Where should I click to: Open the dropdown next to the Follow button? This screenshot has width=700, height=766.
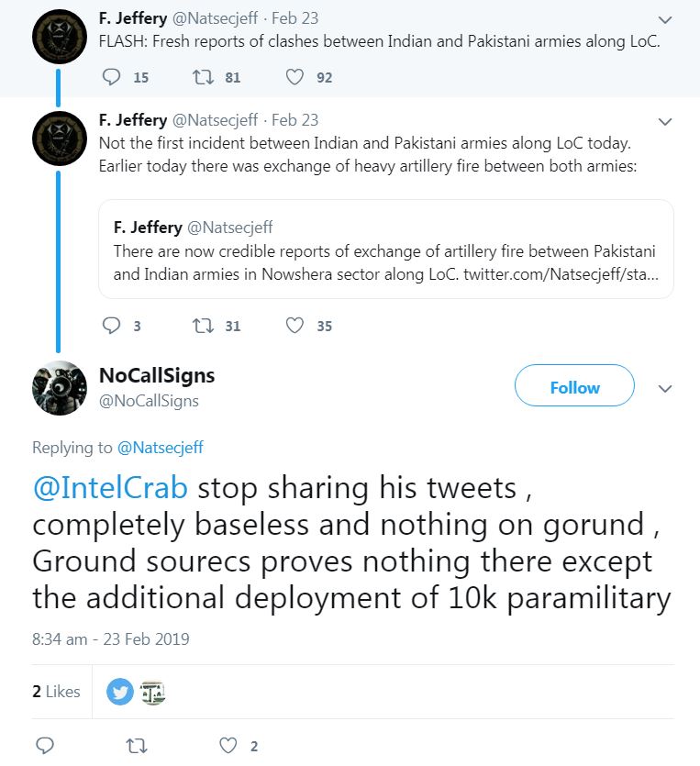tap(665, 388)
